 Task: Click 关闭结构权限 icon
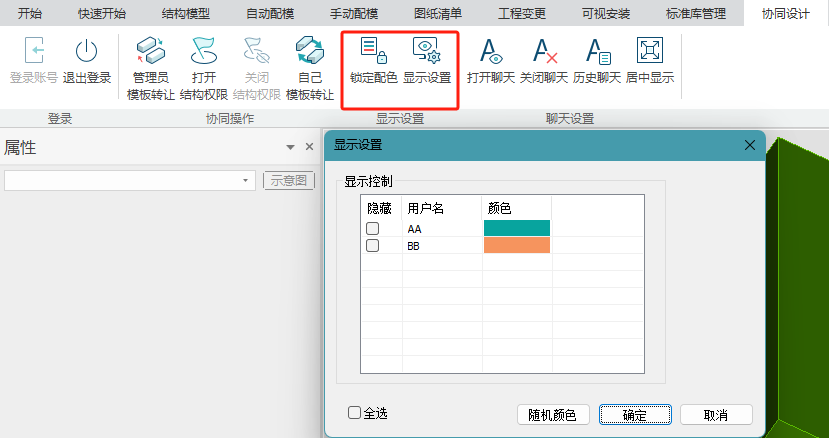[257, 51]
